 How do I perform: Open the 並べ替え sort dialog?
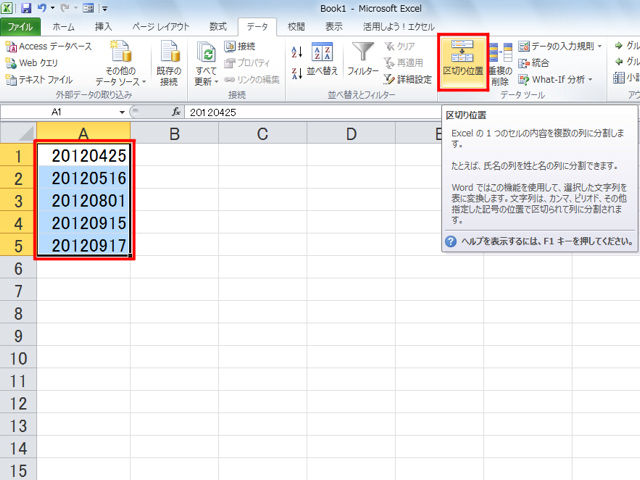[322, 60]
